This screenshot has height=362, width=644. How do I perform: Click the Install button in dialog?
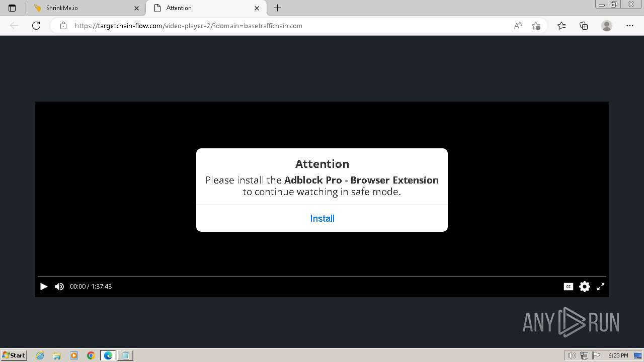[x=322, y=218]
